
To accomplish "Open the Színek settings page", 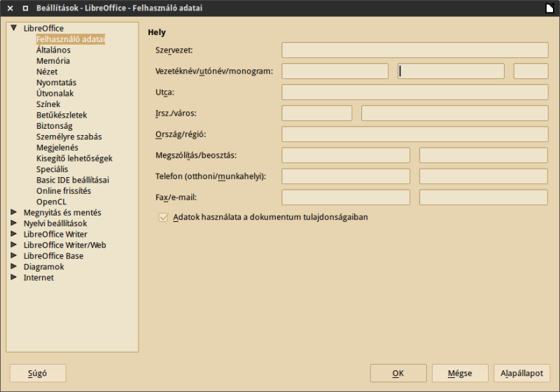I will pyautogui.click(x=48, y=104).
